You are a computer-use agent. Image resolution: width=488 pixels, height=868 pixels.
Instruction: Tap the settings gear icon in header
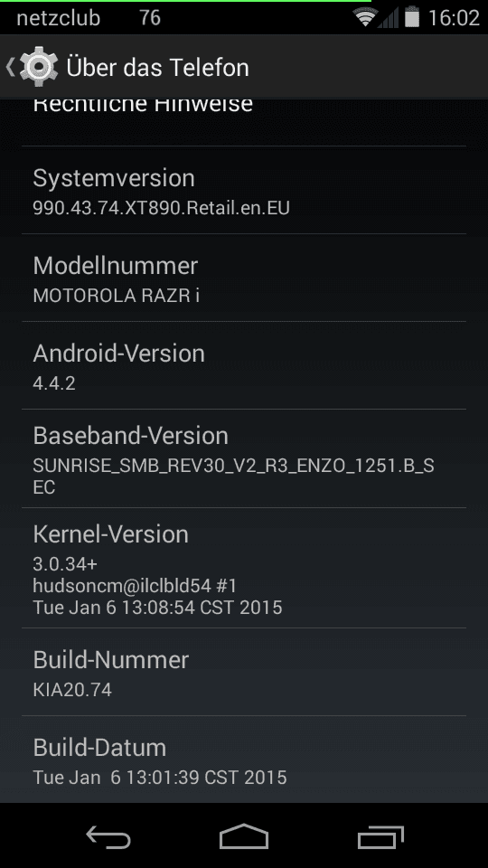coord(38,67)
